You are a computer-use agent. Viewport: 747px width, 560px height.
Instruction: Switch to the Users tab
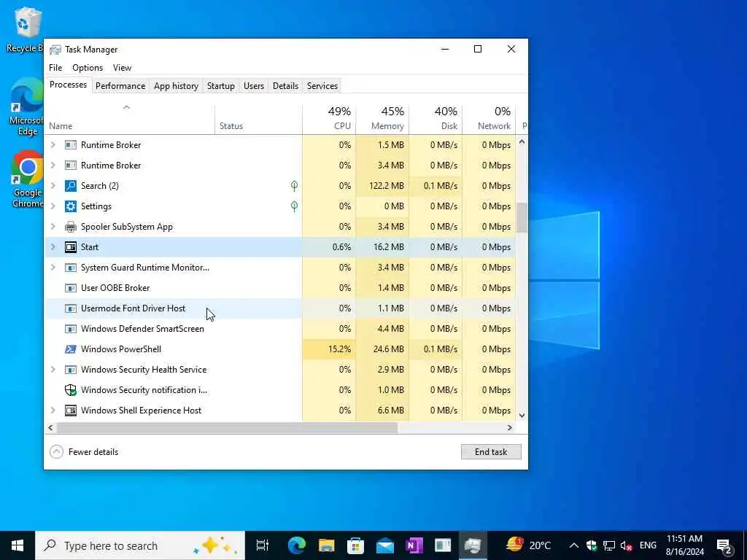click(254, 86)
